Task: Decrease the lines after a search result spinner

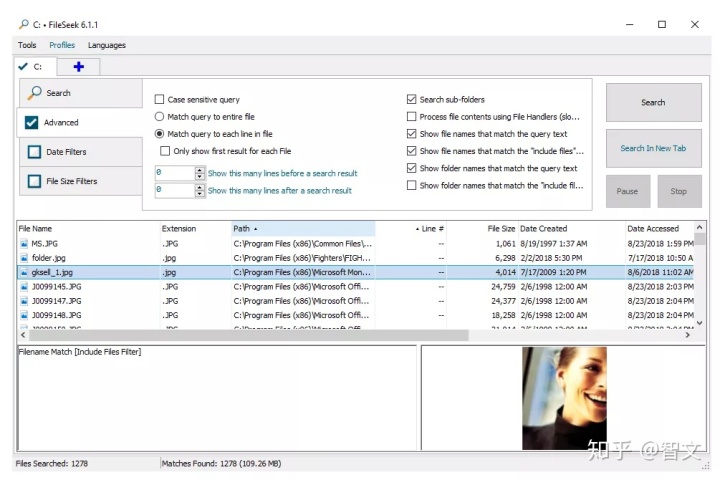Action: pyautogui.click(x=200, y=193)
